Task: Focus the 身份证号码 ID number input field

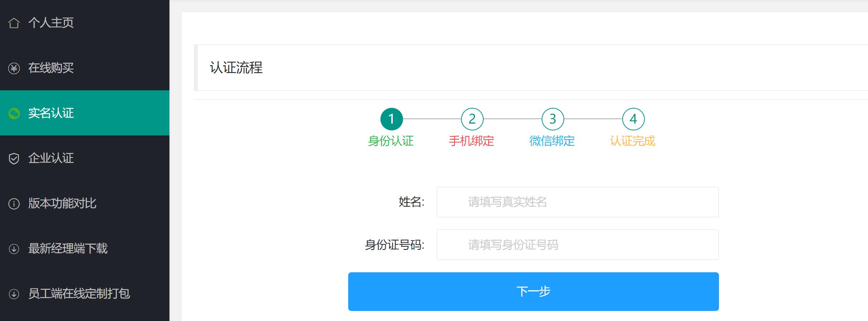Action: 577,245
